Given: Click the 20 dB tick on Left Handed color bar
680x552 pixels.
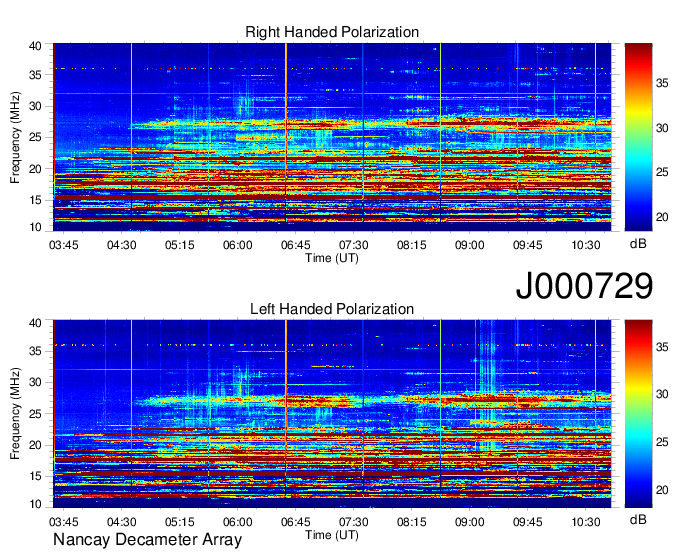Looking at the screenshot, I should [662, 490].
